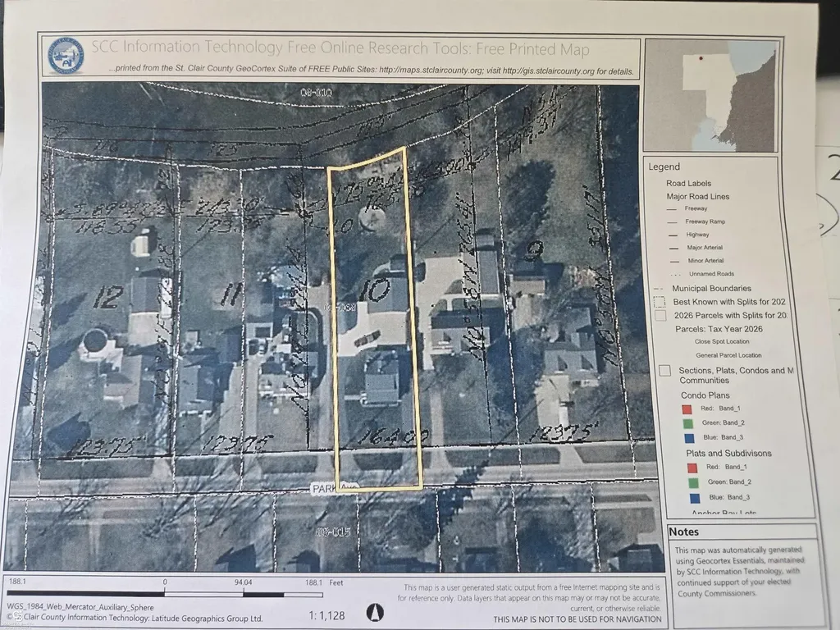Click the 'Freeway Ramp' legend label
This screenshot has height=630, width=840.
[x=705, y=221]
